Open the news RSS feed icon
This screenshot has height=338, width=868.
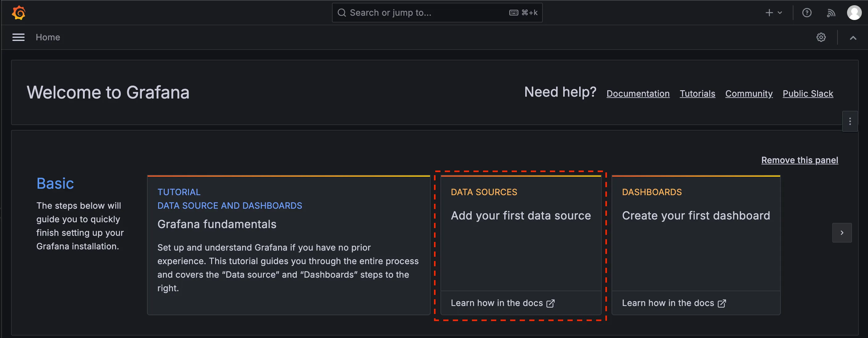coord(831,13)
